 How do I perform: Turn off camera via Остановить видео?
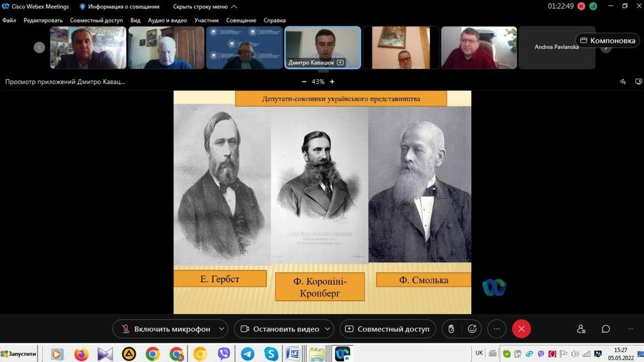(280, 329)
